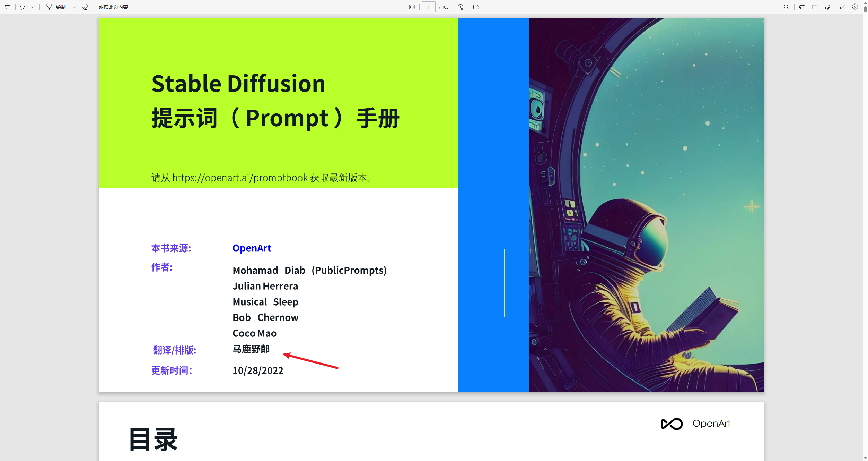Open the OpenArt hyperlink
Image resolution: width=868 pixels, height=461 pixels.
pos(252,248)
